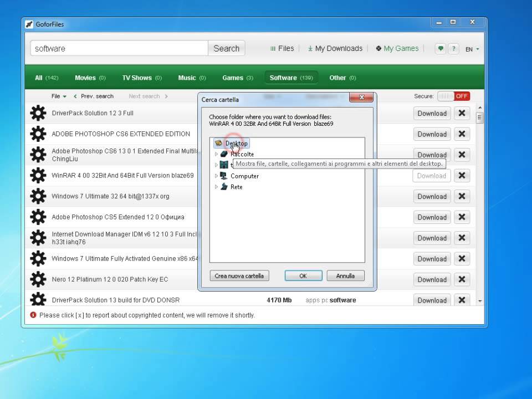Click X button on Windows 7 Ultimate 32 64 row
This screenshot has width=532, height=399.
(x=462, y=196)
